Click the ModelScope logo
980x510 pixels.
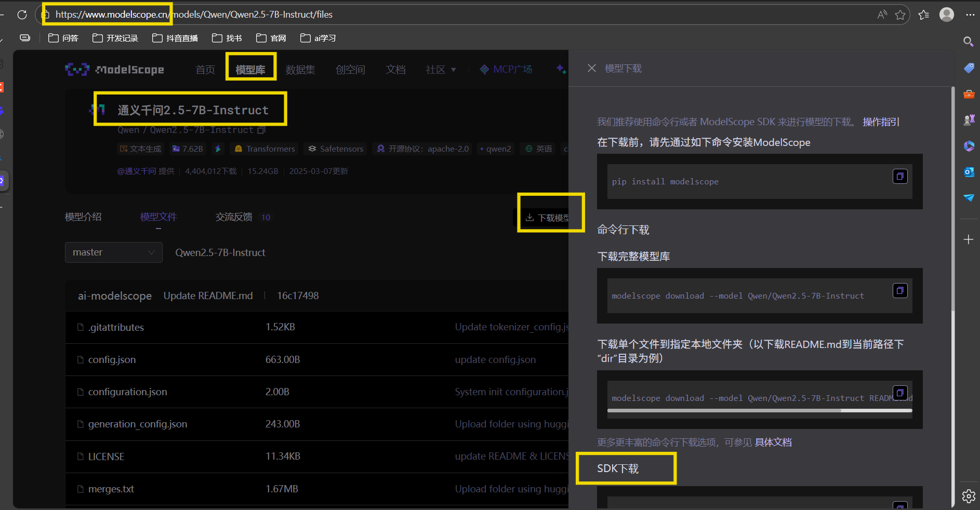[x=114, y=69]
